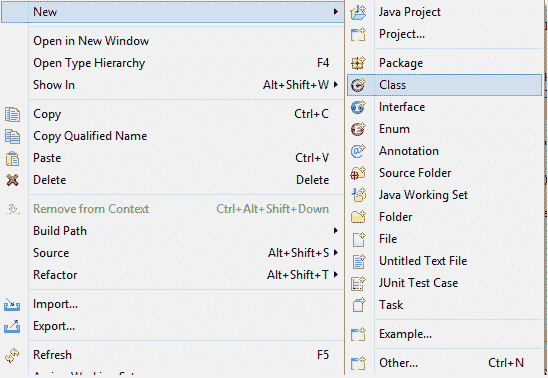Click the JUnit Test Case icon
This screenshot has width=548, height=378.
358,283
